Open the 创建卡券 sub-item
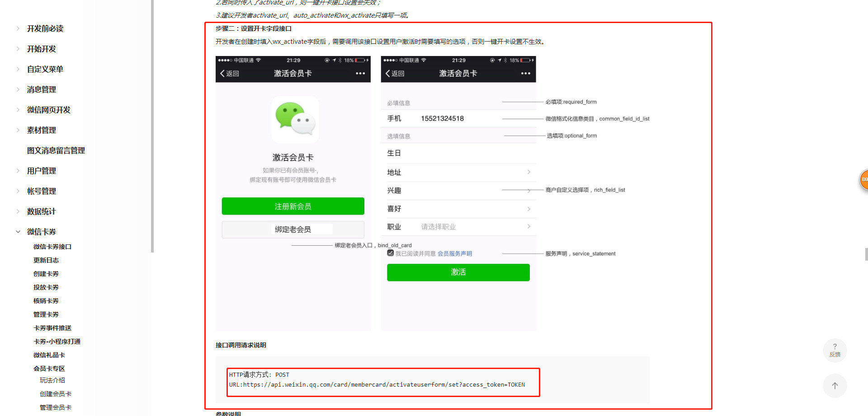 [46, 274]
